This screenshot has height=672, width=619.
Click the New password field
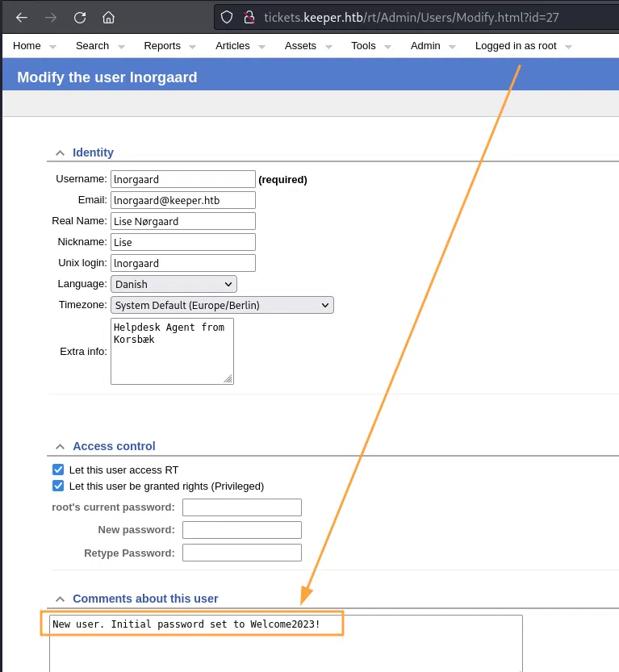pos(241,530)
